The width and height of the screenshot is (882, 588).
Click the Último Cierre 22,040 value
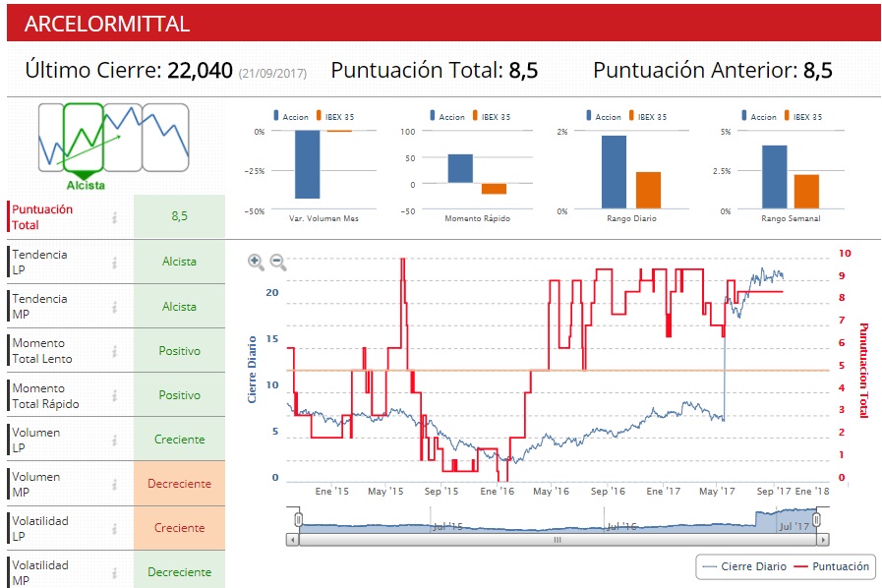[200, 71]
